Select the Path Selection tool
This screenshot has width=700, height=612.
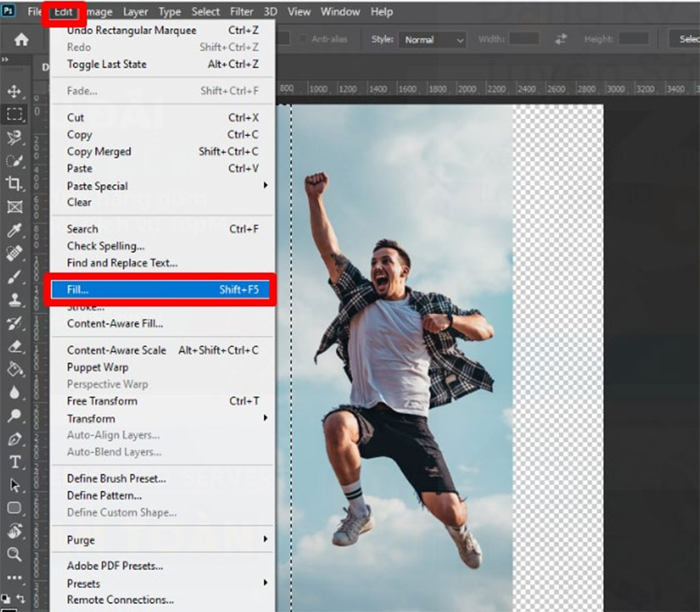(x=14, y=485)
